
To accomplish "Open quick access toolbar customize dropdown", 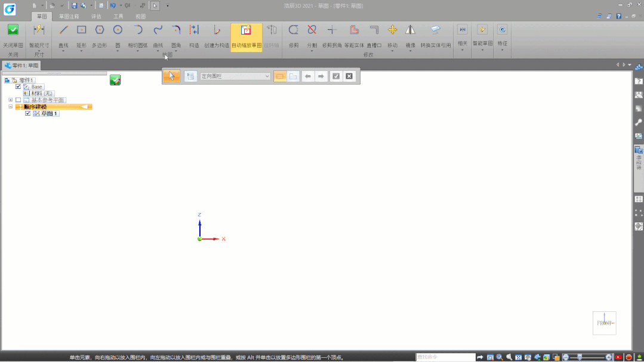I will (x=168, y=6).
